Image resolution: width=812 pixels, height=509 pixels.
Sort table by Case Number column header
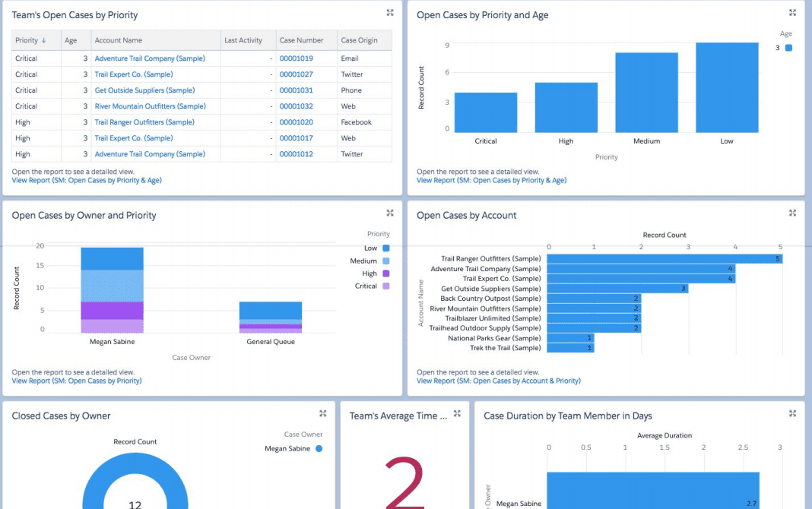pos(301,40)
